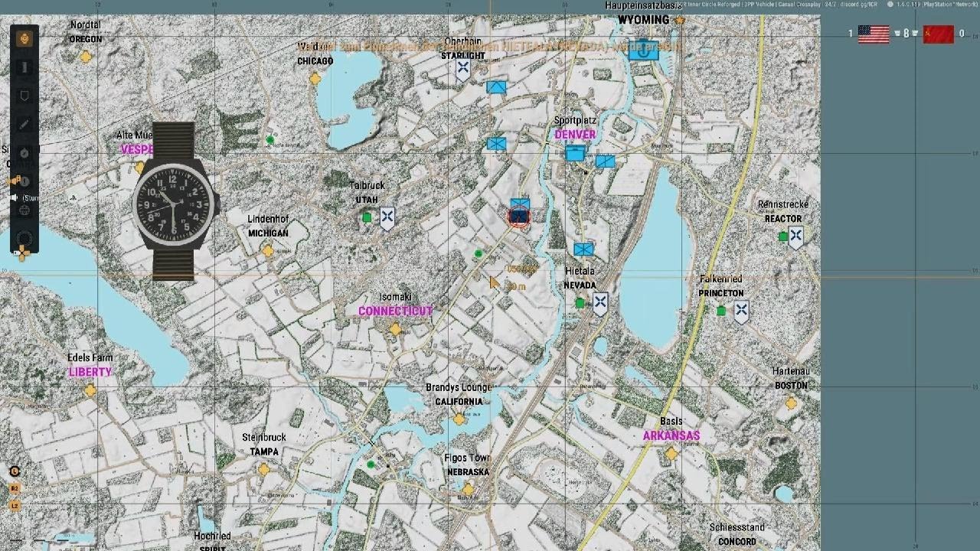Image resolution: width=980 pixels, height=551 pixels.
Task: Select the blue unit marker right of STARLIGHT shield
Action: pyautogui.click(x=496, y=87)
